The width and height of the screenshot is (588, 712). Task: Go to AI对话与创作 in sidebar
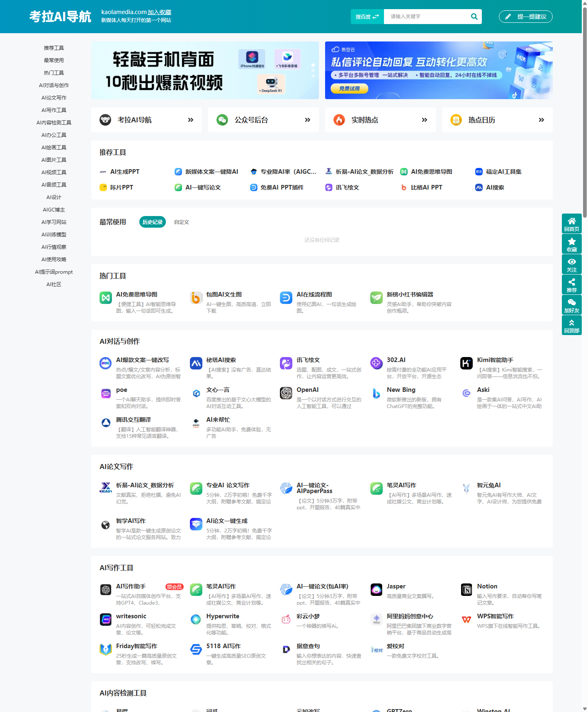(54, 85)
